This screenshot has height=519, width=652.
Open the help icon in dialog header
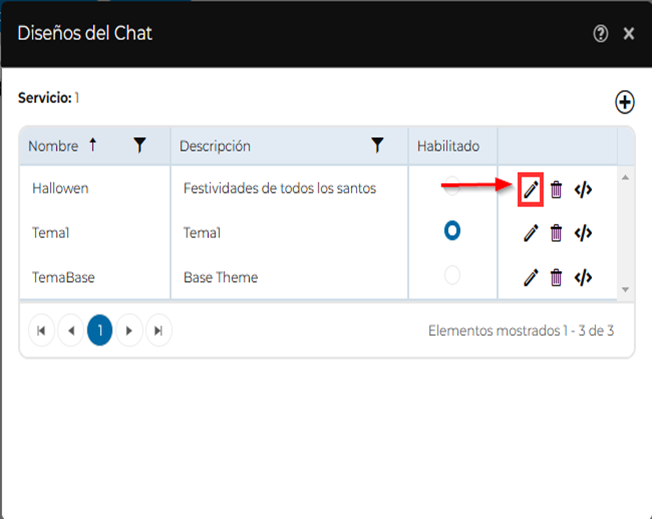[600, 34]
